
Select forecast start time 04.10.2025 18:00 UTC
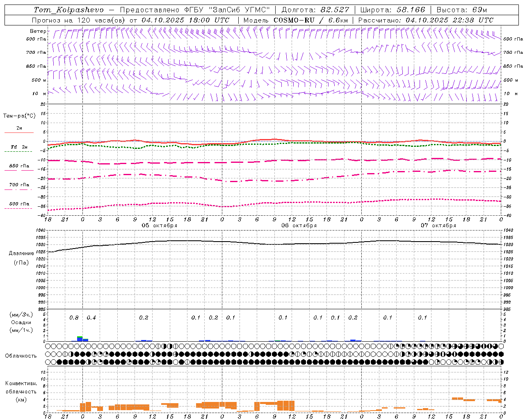185,20
